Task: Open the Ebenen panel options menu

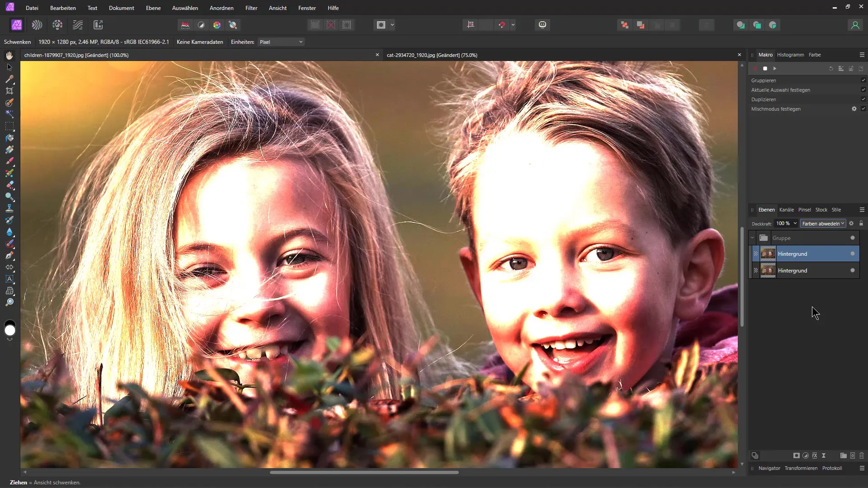Action: (862, 210)
